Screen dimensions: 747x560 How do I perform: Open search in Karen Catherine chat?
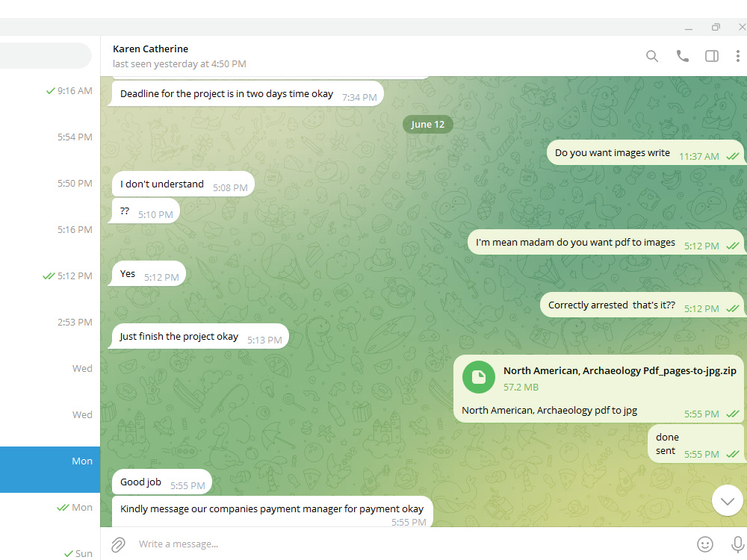point(651,56)
